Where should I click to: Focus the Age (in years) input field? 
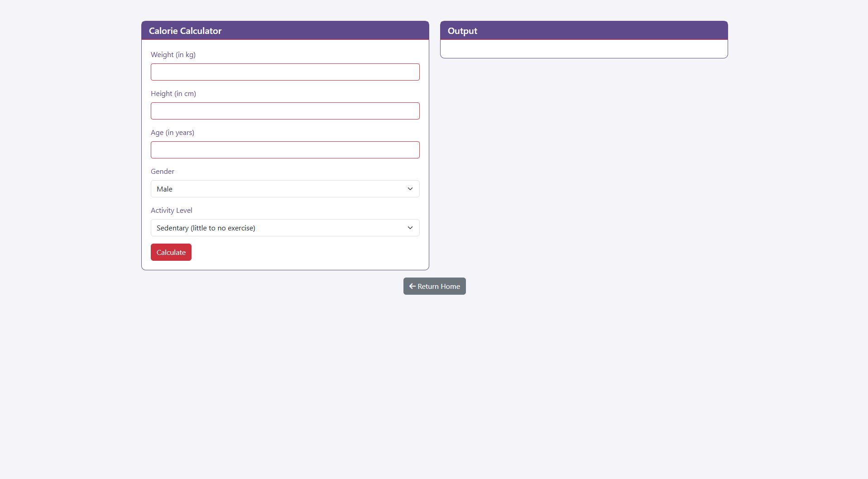click(285, 150)
